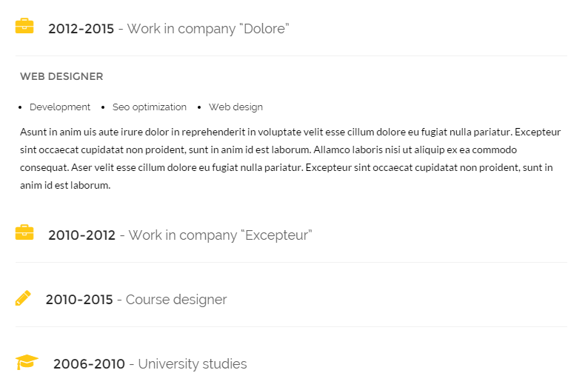Expand the 2010-2015 Course designer entry
The height and width of the screenshot is (390, 588).
coord(291,299)
